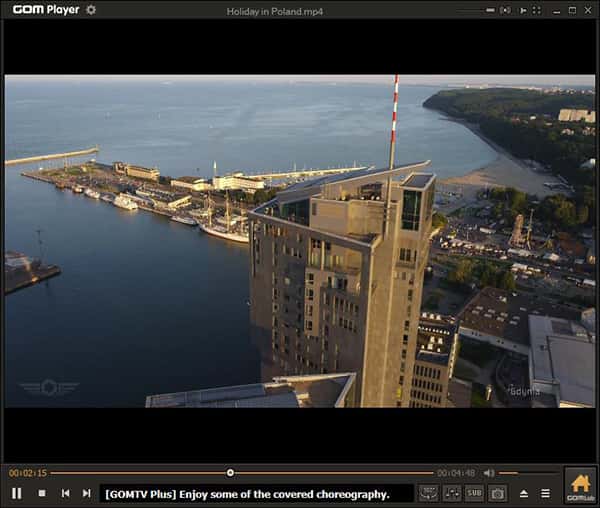This screenshot has width=600, height=508.
Task: Open the playlist menu icon
Action: (545, 493)
